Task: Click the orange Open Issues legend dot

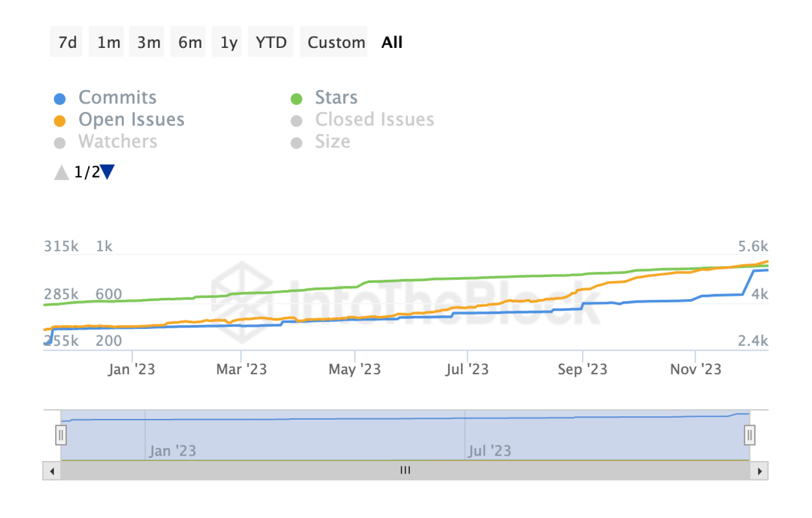Action: coord(60,121)
